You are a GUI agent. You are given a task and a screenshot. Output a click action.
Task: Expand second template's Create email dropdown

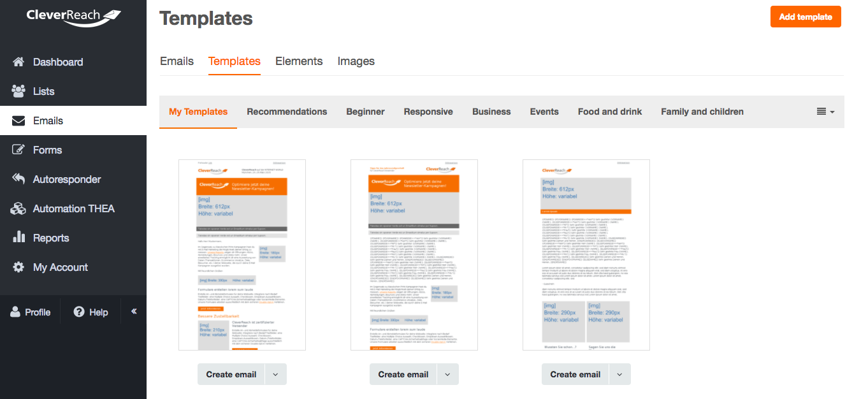pos(448,374)
